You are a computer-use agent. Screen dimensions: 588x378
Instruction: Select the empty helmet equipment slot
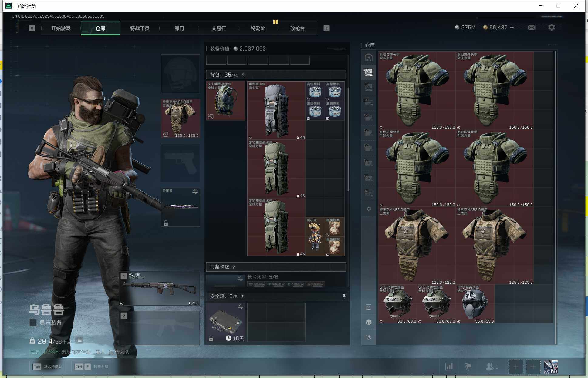point(180,74)
